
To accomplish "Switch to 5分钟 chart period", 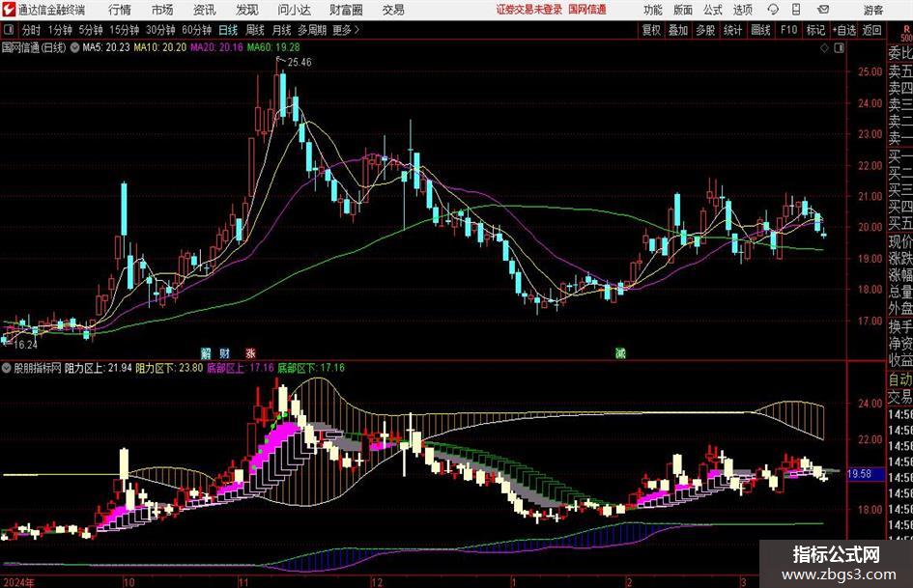I will tap(91, 30).
